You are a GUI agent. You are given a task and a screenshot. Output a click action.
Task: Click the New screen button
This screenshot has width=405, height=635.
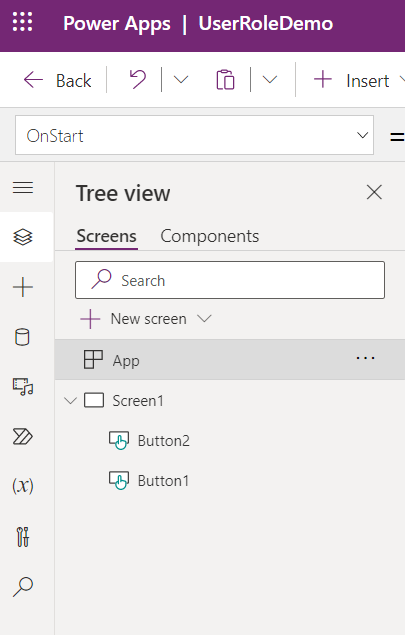tap(134, 319)
